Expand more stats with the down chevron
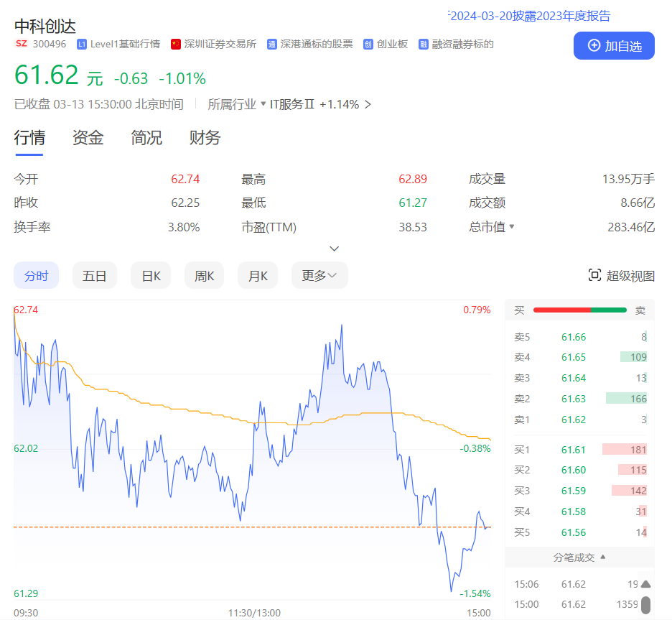Screen dimensions: 672x620 [x=335, y=249]
